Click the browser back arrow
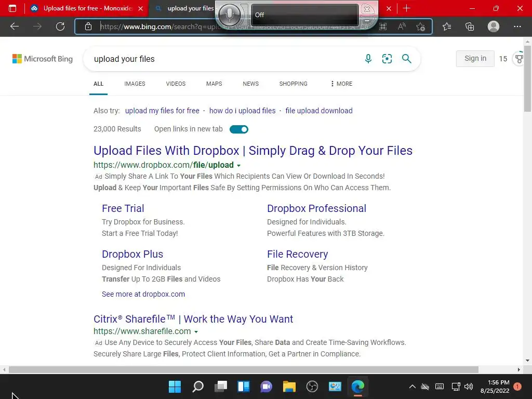Viewport: 532px width, 399px height. tap(14, 26)
